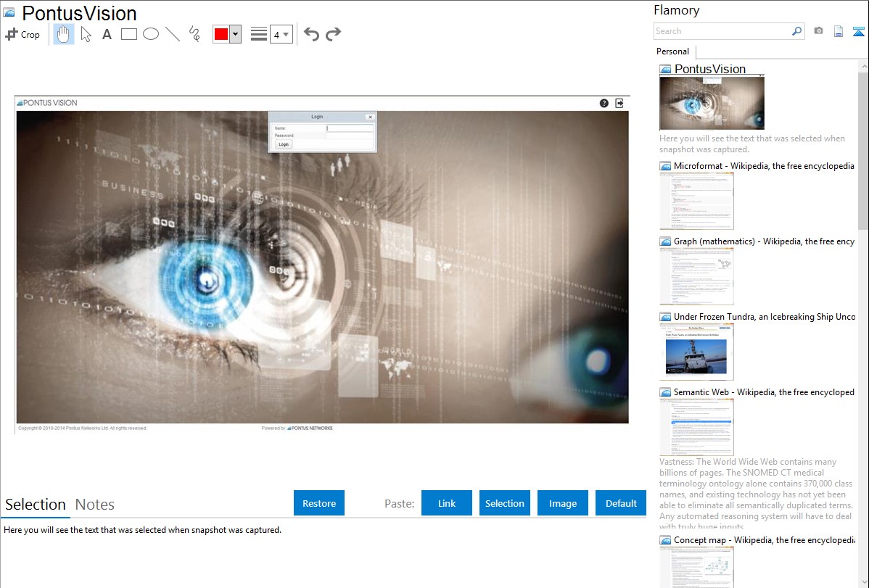
Task: Pick the rectangle shape tool
Action: [x=128, y=34]
